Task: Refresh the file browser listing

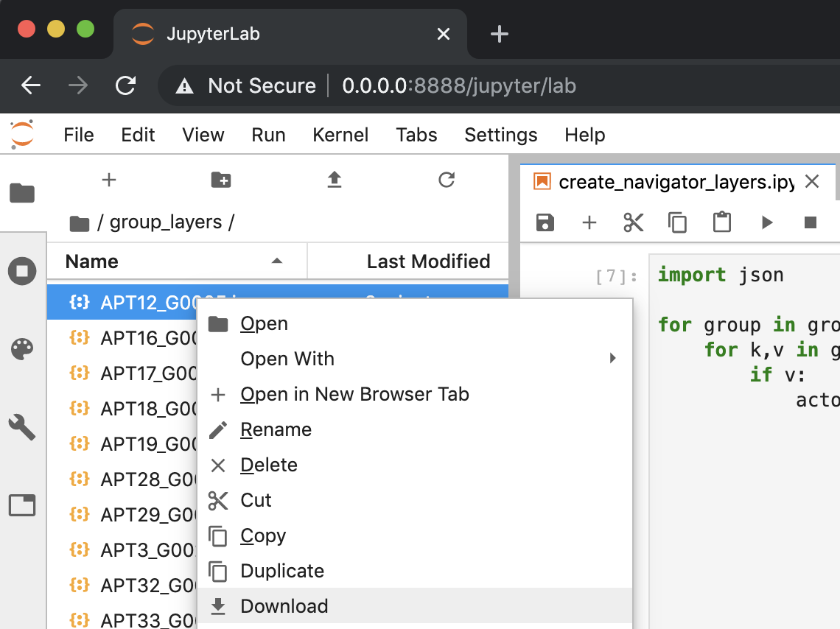Action: click(446, 179)
